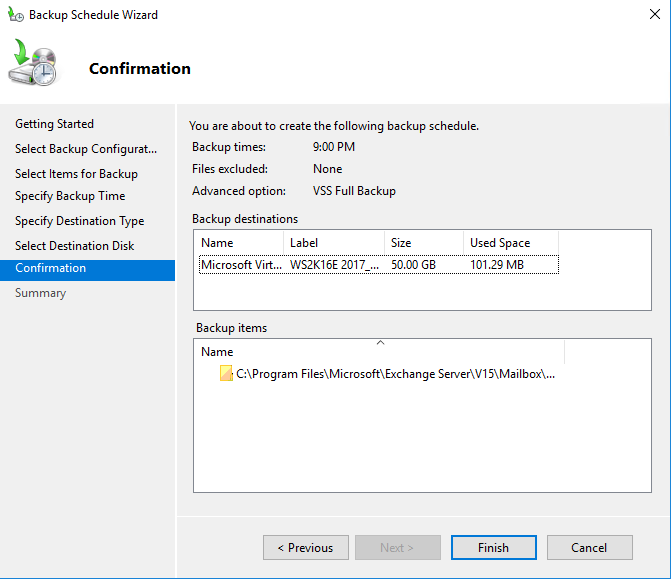Go to the Select Destination Disk step
Viewport: 671px width, 579px height.
click(x=74, y=246)
